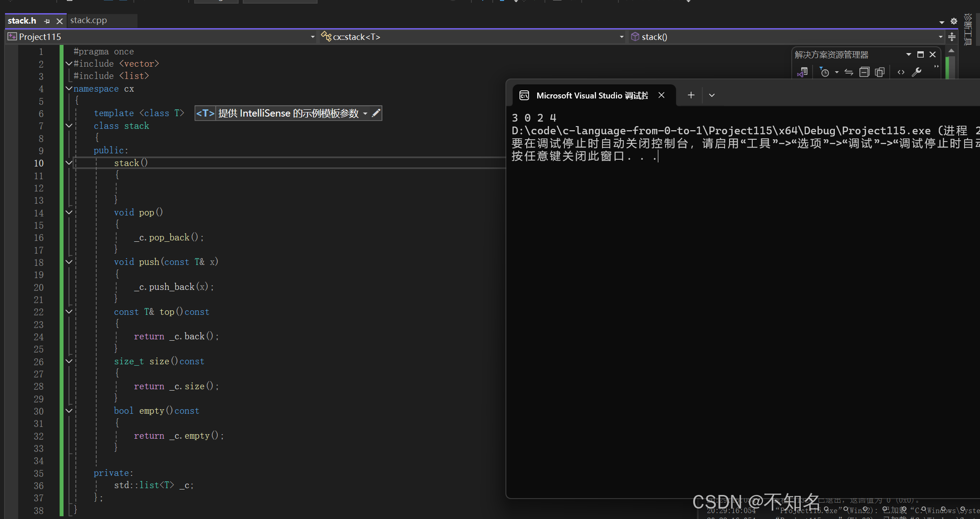Click the Pending Changes Filter clock icon
This screenshot has width=980, height=519.
(824, 72)
